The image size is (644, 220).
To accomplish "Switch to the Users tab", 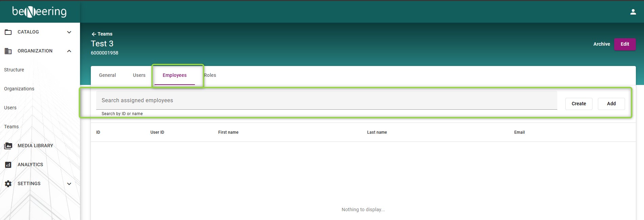I will click(x=139, y=75).
